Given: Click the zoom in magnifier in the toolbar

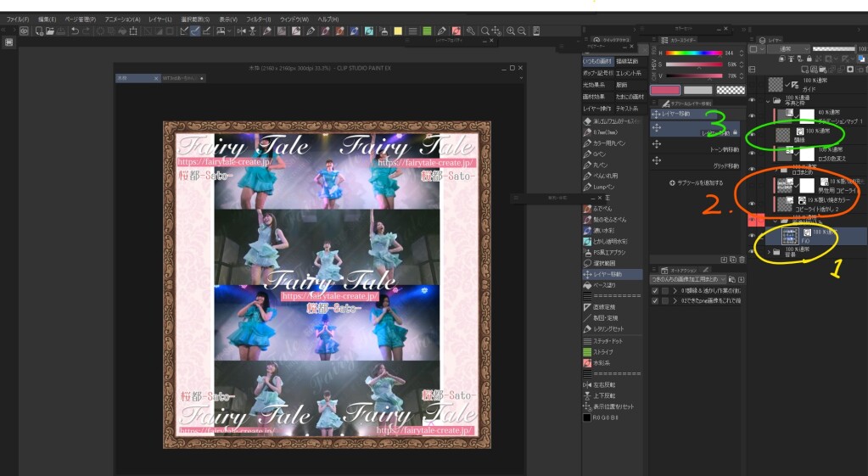Looking at the screenshot, I should click(x=511, y=31).
